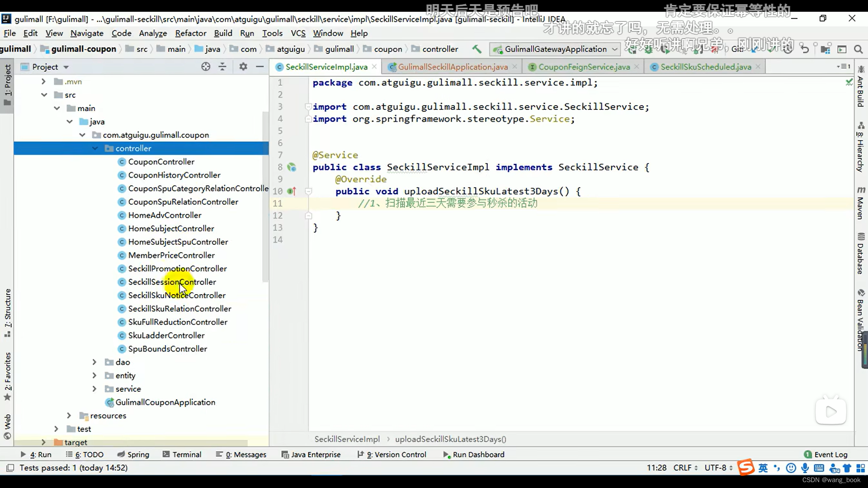Open the VCS menu
This screenshot has width=868, height=488.
click(298, 33)
